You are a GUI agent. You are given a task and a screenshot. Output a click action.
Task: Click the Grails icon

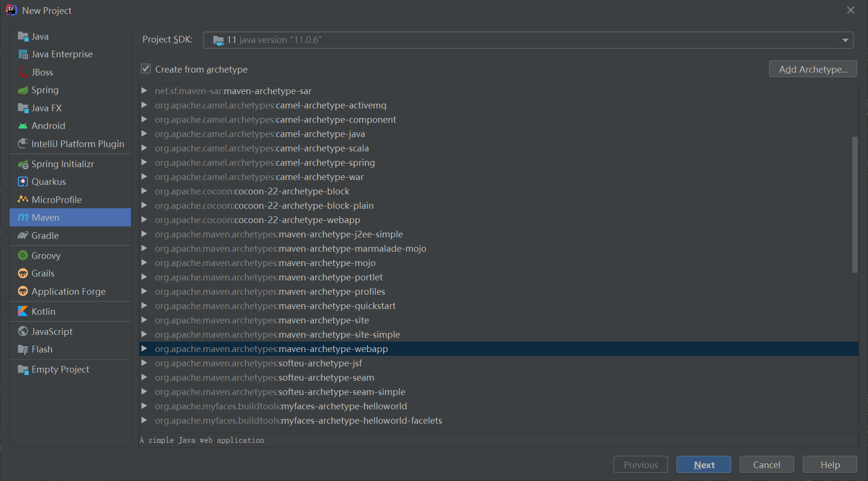[23, 273]
